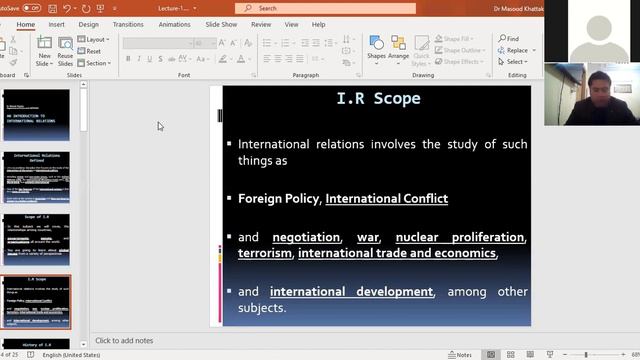
Task: Apply text shadow (S) formatting
Action: [x=160, y=59]
